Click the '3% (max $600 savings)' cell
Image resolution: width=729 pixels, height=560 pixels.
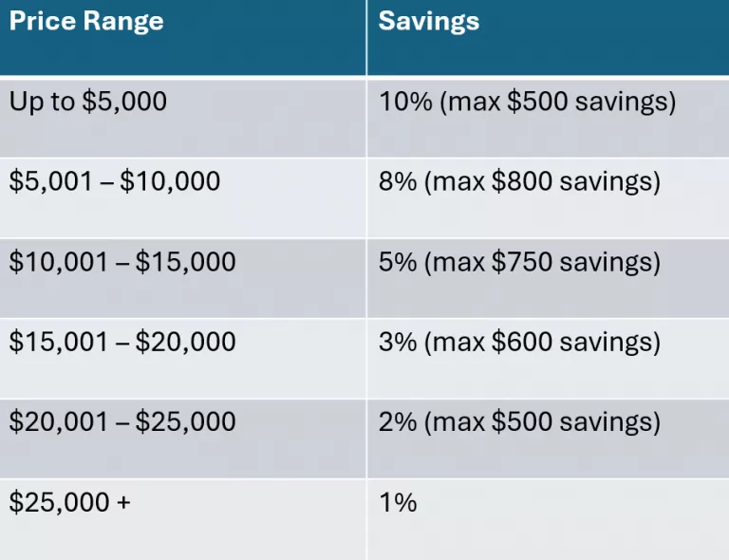point(519,341)
